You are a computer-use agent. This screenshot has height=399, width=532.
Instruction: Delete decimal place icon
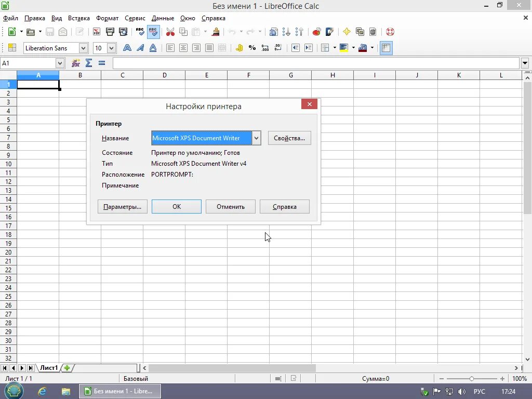coord(278,48)
